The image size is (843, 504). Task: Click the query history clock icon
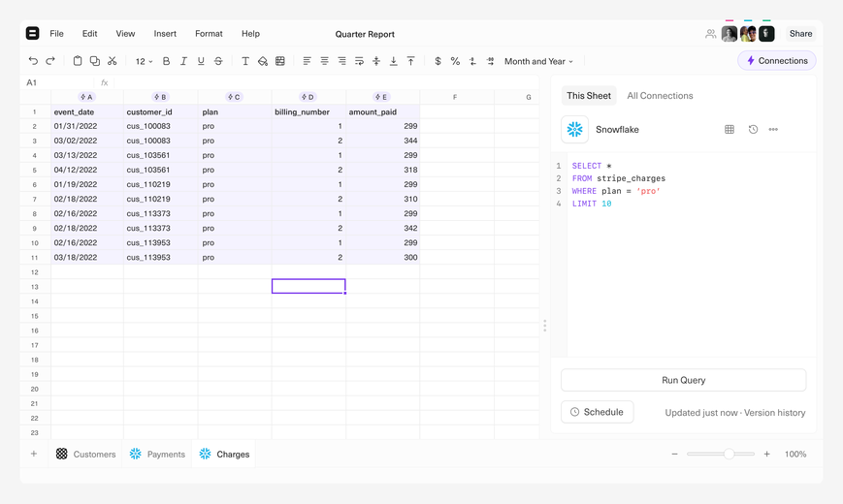pos(753,130)
